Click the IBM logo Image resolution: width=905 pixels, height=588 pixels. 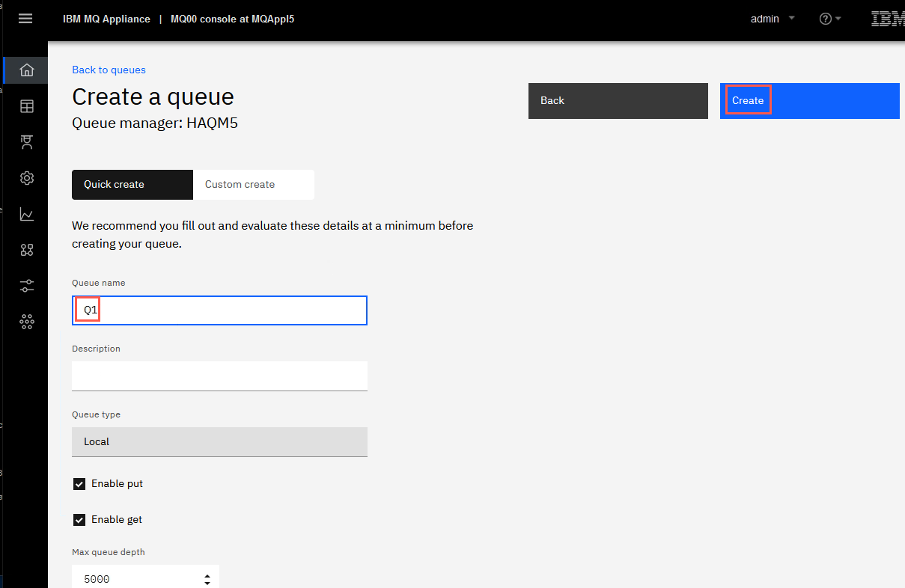(888, 19)
